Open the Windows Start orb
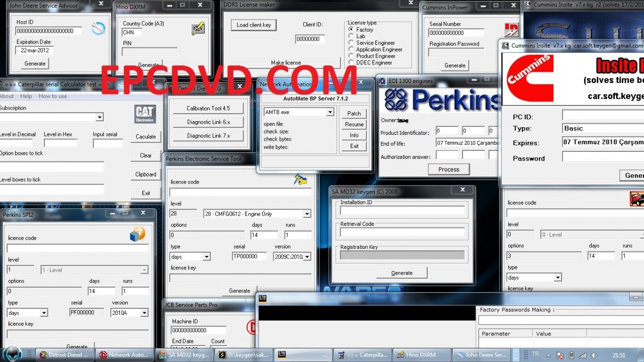This screenshot has height=362, width=644. [13, 354]
